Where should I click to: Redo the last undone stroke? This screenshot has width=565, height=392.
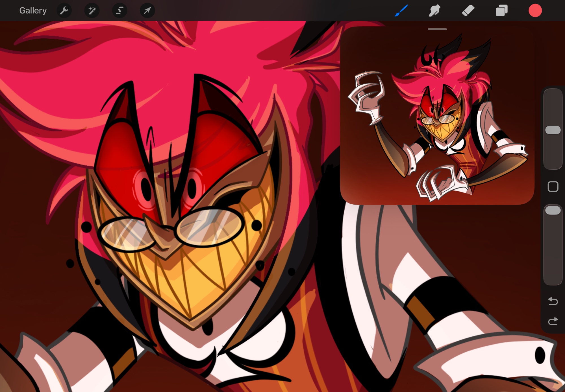pos(553,321)
